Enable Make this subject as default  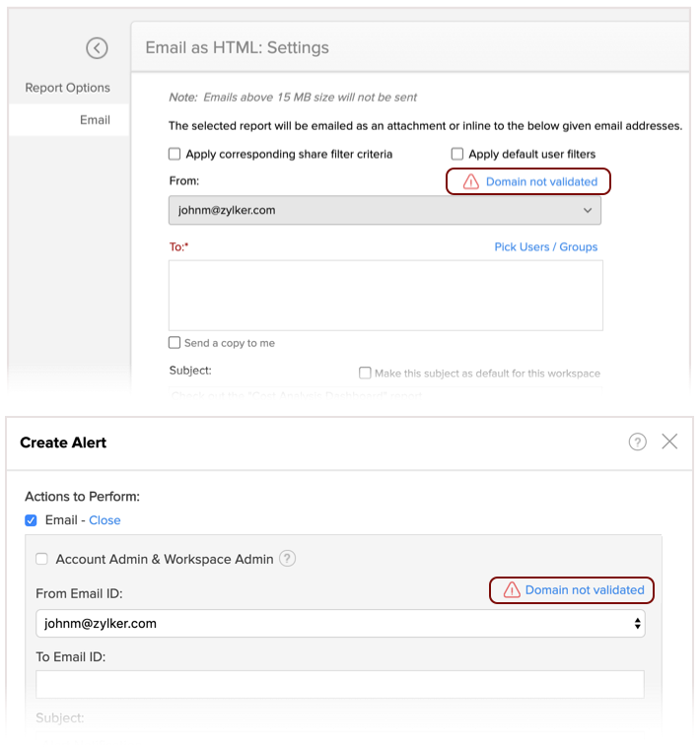coord(365,374)
